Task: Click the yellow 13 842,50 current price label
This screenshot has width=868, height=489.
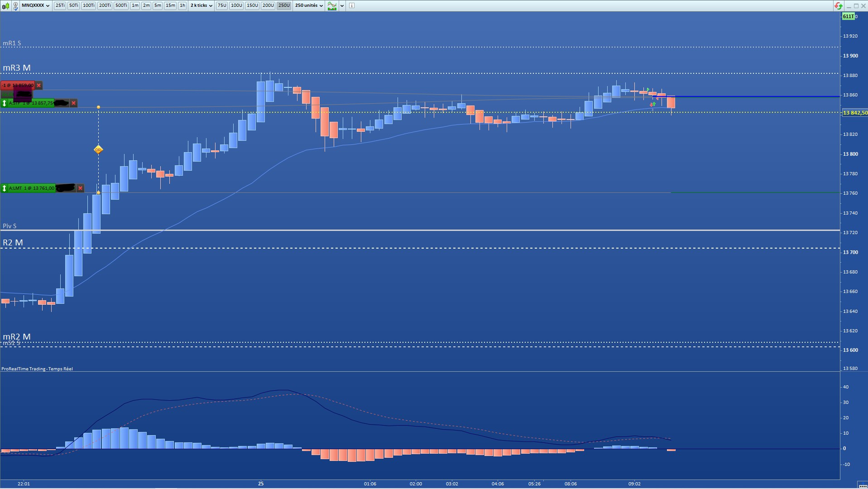Action: pos(855,113)
